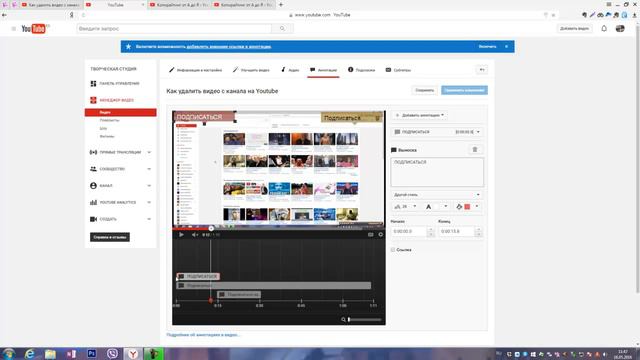Screen dimensions: 640x360
Task: Toggle subtitles icon in player
Action: tap(371, 235)
